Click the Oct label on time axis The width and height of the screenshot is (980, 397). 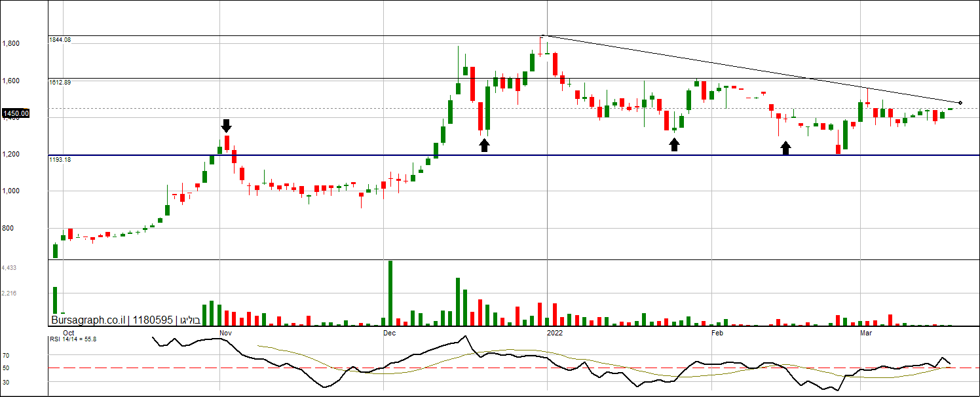(68, 333)
